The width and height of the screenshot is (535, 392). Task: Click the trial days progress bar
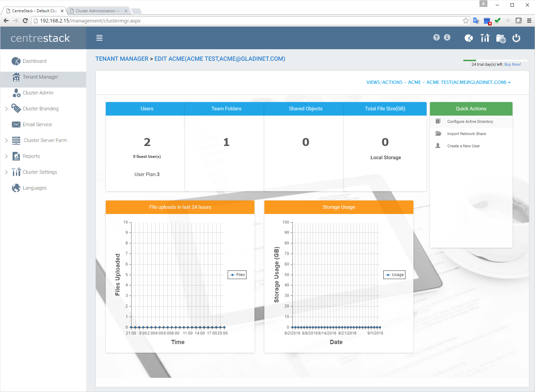click(x=495, y=60)
